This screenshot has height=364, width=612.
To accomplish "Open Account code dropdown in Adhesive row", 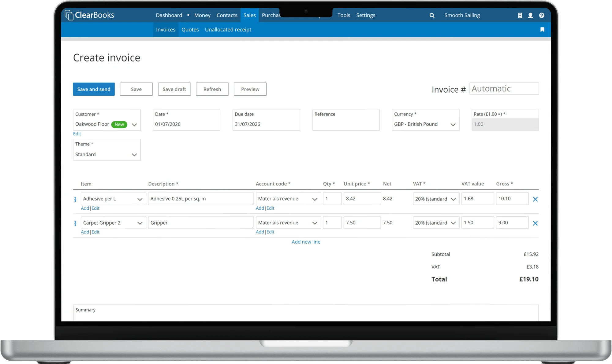I will pos(288,199).
